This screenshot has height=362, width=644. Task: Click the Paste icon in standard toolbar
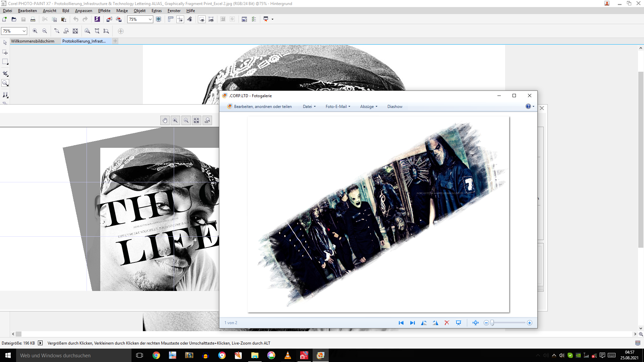tap(64, 19)
